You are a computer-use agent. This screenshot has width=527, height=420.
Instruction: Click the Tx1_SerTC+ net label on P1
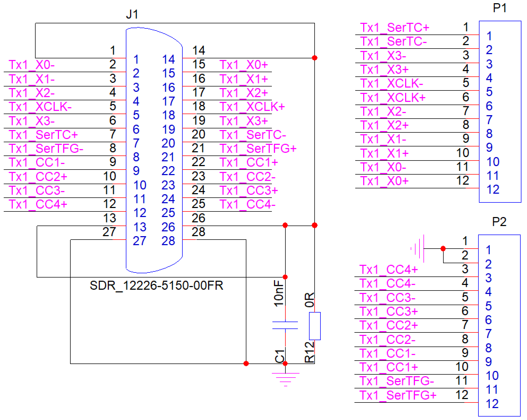pyautogui.click(x=394, y=28)
